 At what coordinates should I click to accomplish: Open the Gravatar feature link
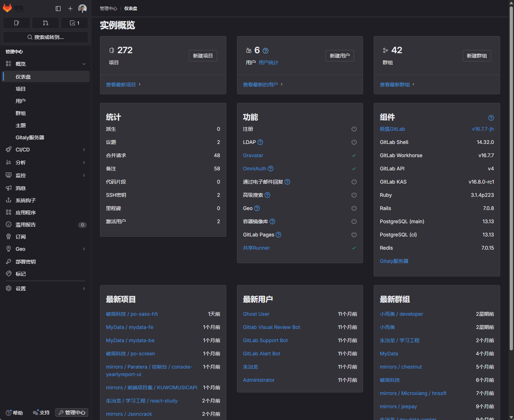(253, 155)
